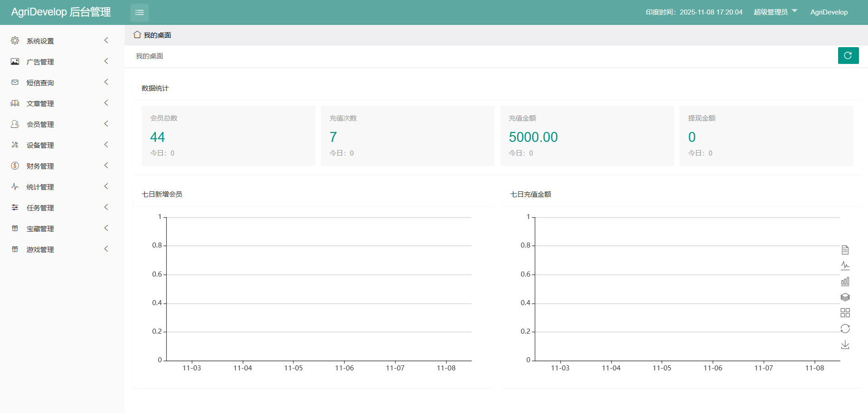This screenshot has height=413, width=868.
Task: Click the home icon in breadcrumb
Action: 137,35
